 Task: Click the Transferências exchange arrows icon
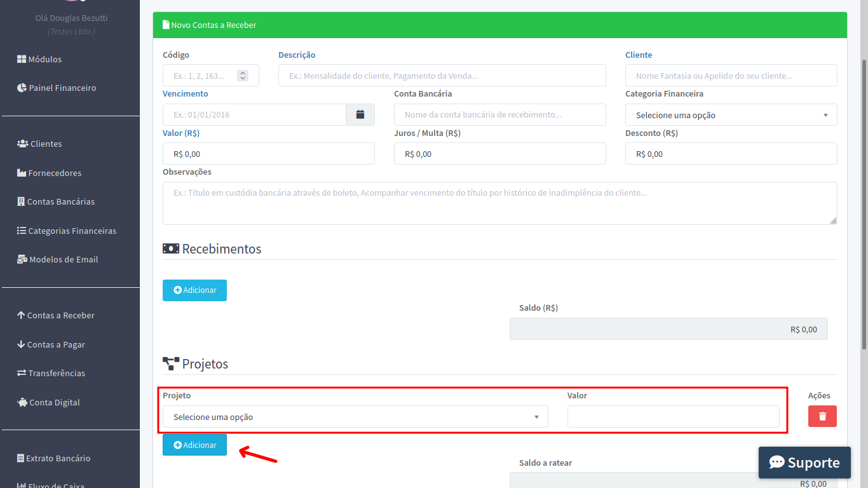click(22, 373)
